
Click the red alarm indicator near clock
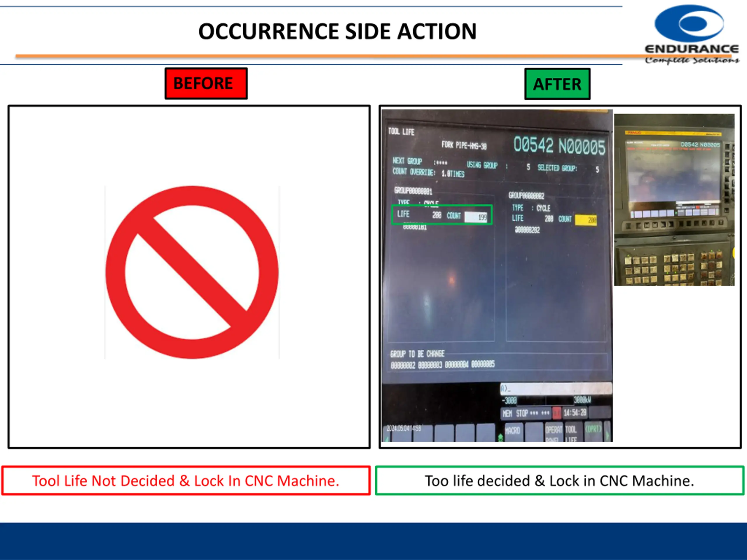(556, 413)
